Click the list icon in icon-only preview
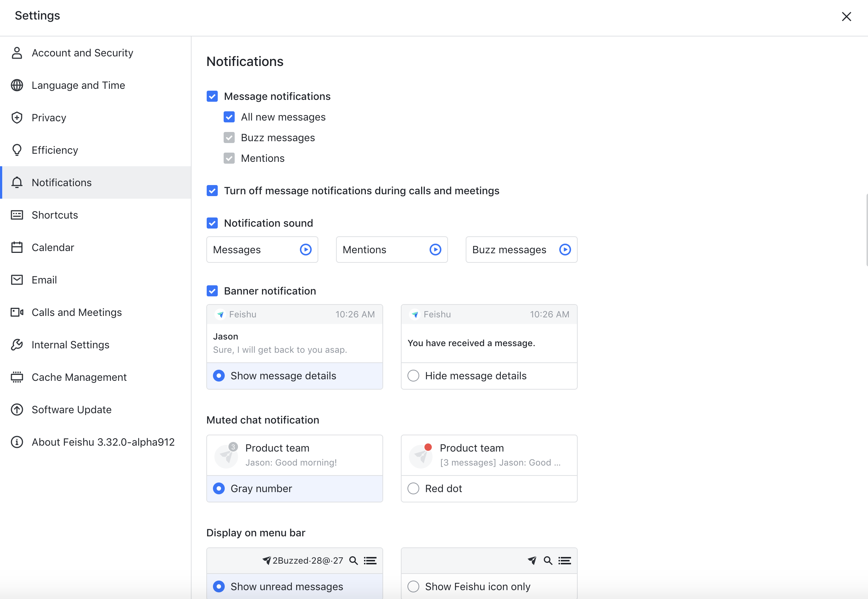 564,561
